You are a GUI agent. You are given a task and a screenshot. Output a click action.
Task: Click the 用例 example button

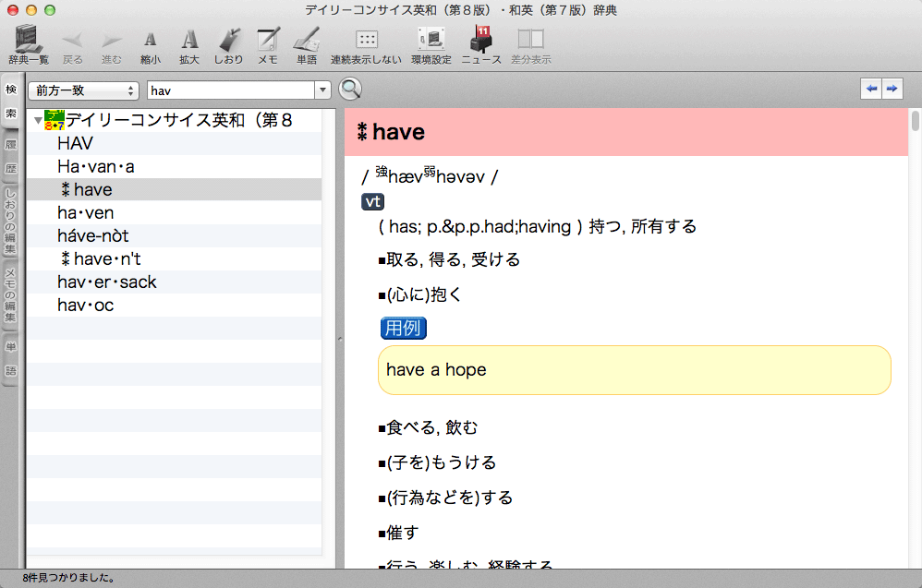[404, 328]
